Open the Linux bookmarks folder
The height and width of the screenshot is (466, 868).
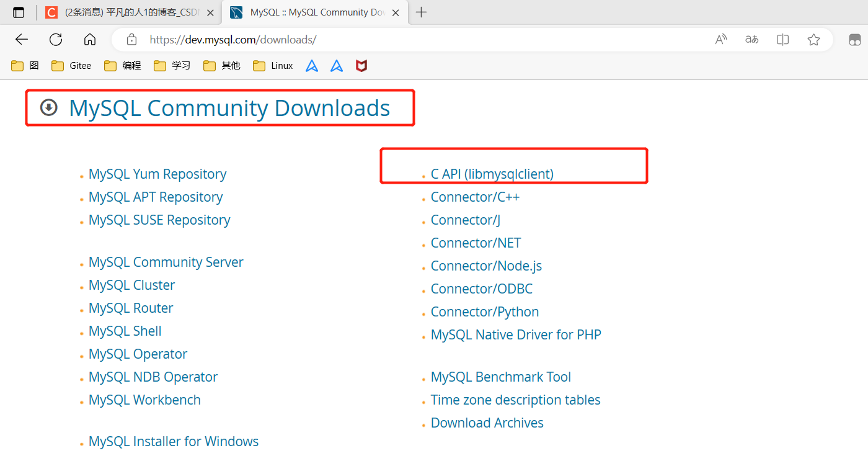pyautogui.click(x=273, y=66)
